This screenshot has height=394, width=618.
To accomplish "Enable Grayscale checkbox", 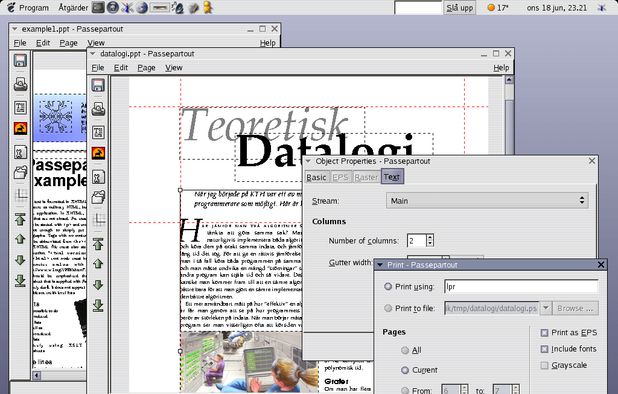I will coord(544,366).
